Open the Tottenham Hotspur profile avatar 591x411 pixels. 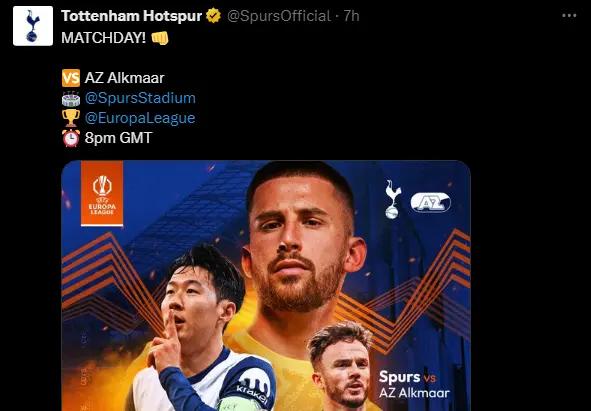(33, 26)
